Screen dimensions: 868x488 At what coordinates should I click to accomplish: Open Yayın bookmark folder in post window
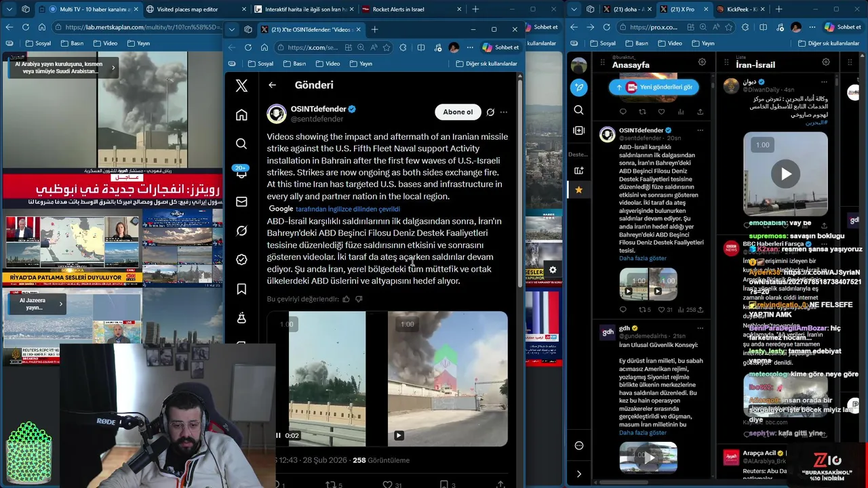coord(361,64)
